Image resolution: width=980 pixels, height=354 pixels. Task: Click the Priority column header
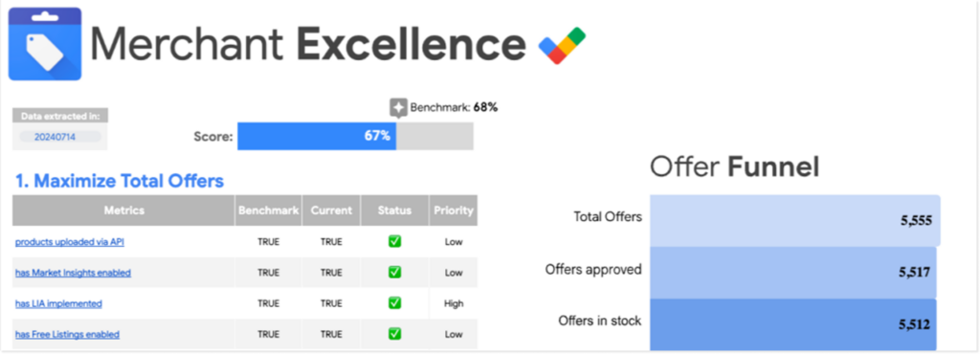click(x=454, y=210)
